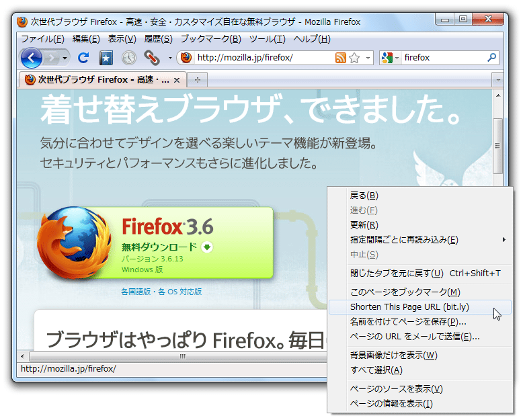Image resolution: width=523 pixels, height=420 pixels.
Task: Open the 編集(E) menu
Action: pos(86,39)
